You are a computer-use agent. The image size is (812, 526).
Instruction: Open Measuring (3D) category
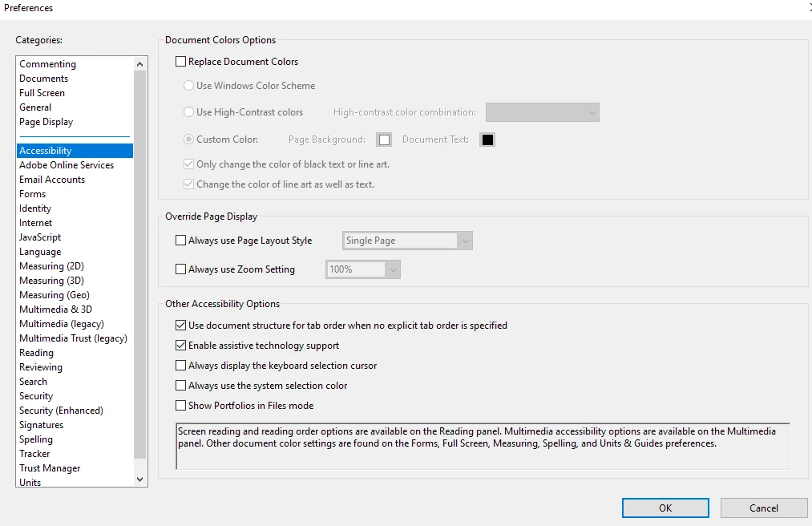(x=75, y=281)
